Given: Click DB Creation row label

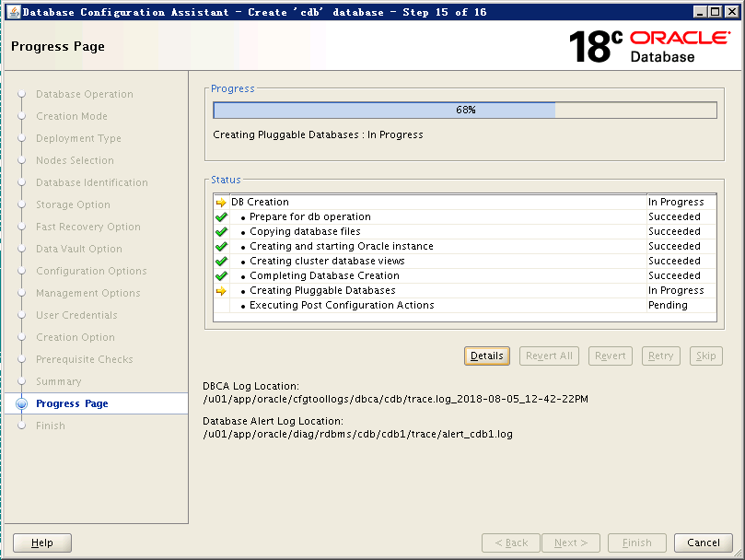Looking at the screenshot, I should point(260,202).
